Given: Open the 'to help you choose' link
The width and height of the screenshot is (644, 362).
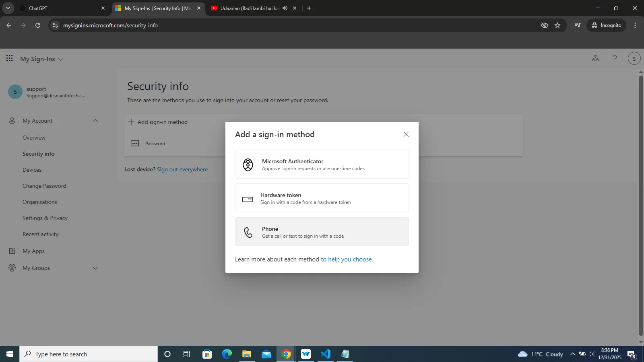Looking at the screenshot, I should (347, 259).
